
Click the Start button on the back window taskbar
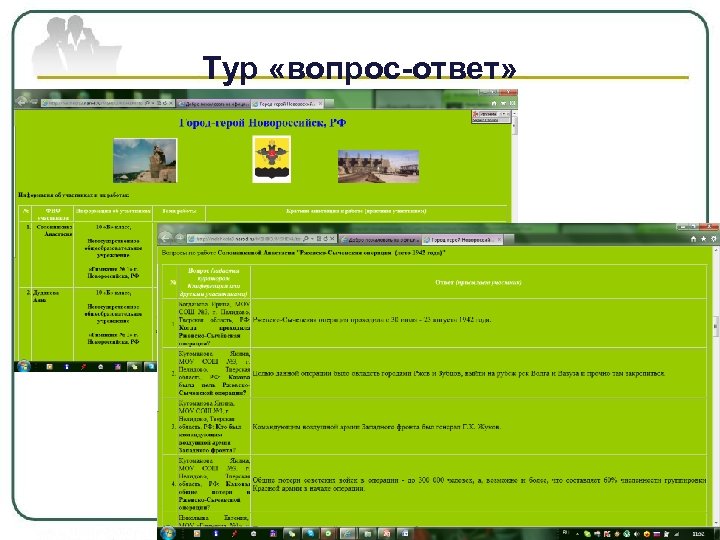coord(23,366)
